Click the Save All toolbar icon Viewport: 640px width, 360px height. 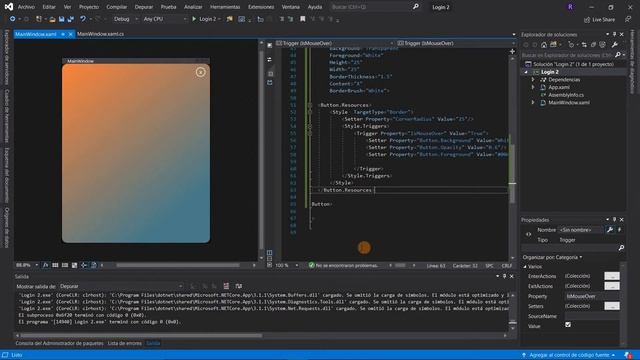[71, 19]
